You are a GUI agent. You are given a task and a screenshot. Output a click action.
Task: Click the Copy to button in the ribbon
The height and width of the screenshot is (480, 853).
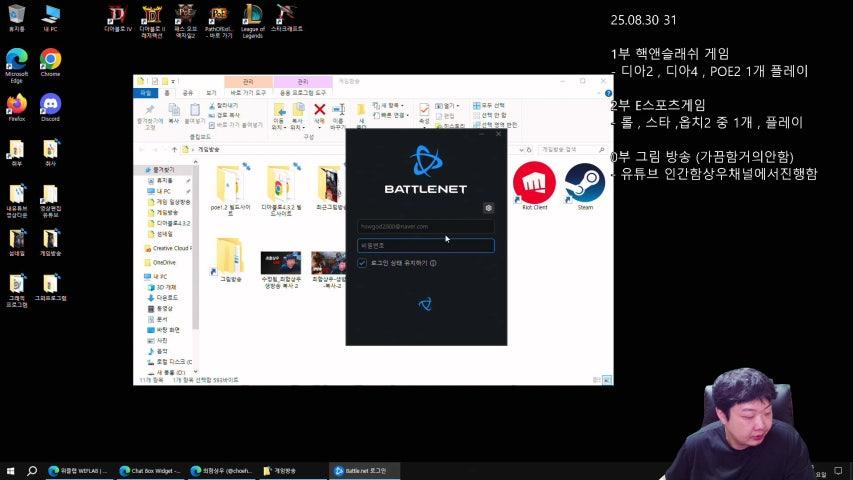[x=298, y=116]
